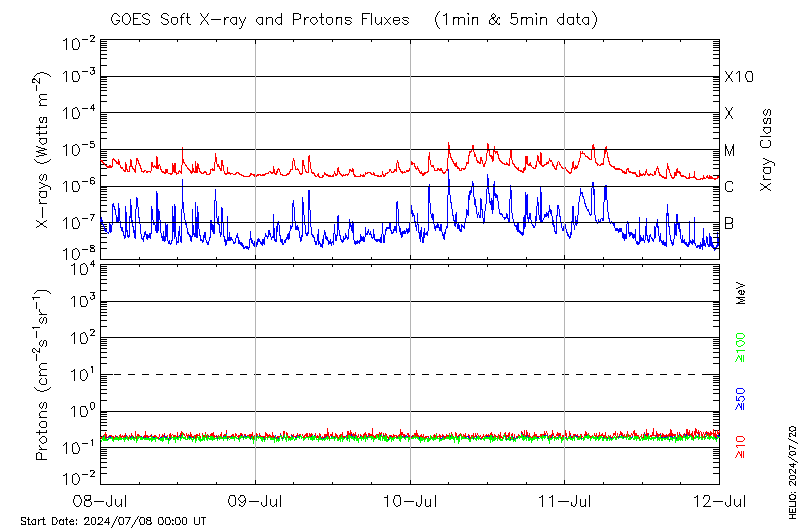Screen dimensions: 800x530
Task: Select the 08-Jul date tick label
Action: [102, 501]
